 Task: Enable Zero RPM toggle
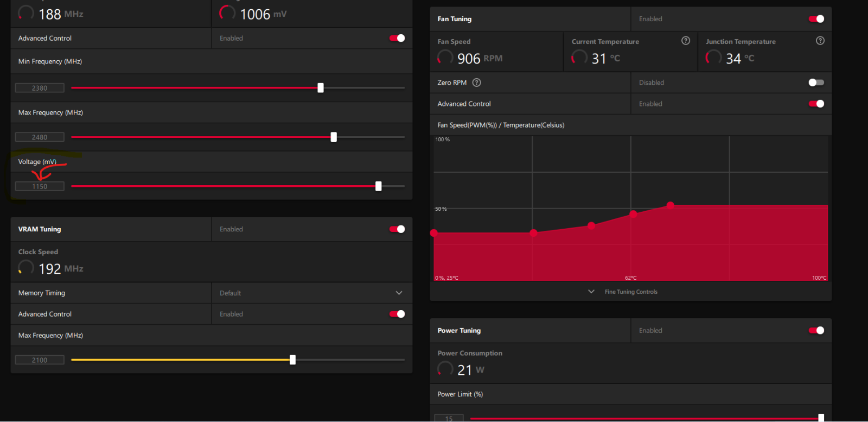point(816,83)
